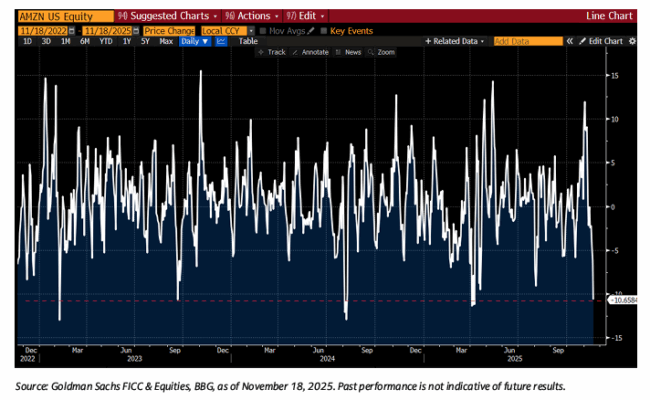
Task: Select the Track crosshair tool
Action: click(271, 51)
